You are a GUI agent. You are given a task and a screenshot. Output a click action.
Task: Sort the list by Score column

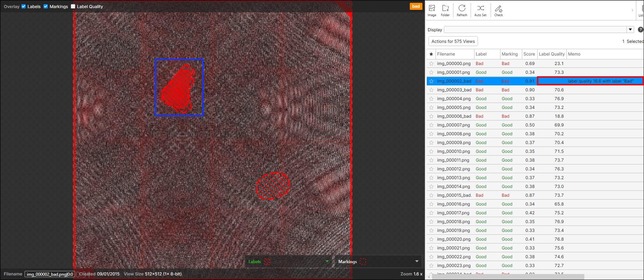click(529, 54)
